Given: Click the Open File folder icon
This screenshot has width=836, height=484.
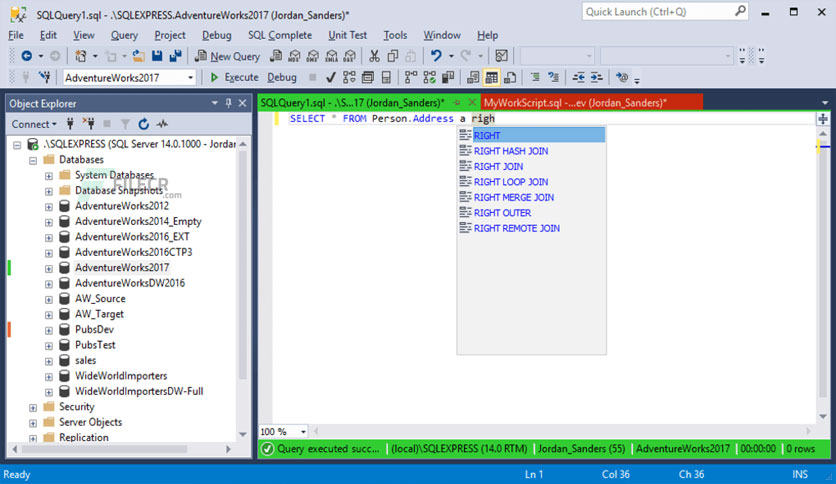Looking at the screenshot, I should click(x=139, y=56).
